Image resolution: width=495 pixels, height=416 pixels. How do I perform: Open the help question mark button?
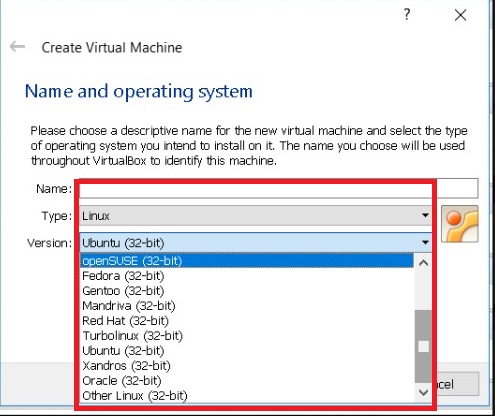[407, 15]
